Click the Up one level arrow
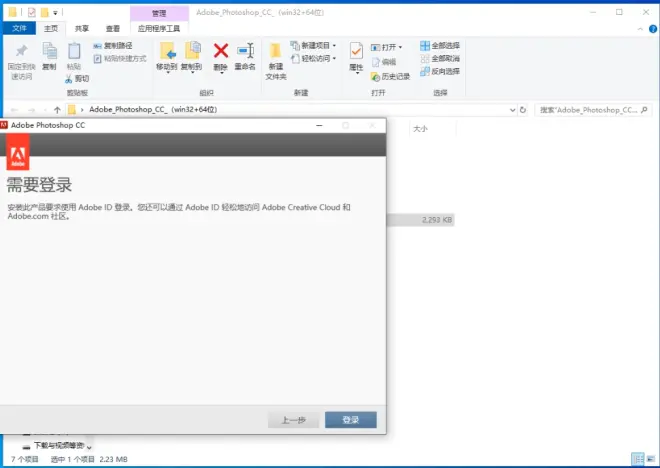The width and height of the screenshot is (660, 468). 57,110
